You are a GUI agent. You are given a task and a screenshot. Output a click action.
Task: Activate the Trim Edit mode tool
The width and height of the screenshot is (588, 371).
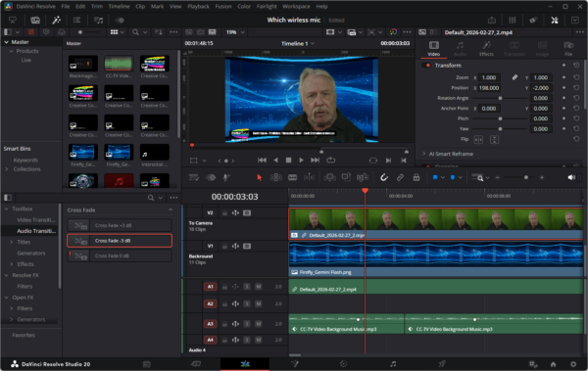tap(276, 177)
